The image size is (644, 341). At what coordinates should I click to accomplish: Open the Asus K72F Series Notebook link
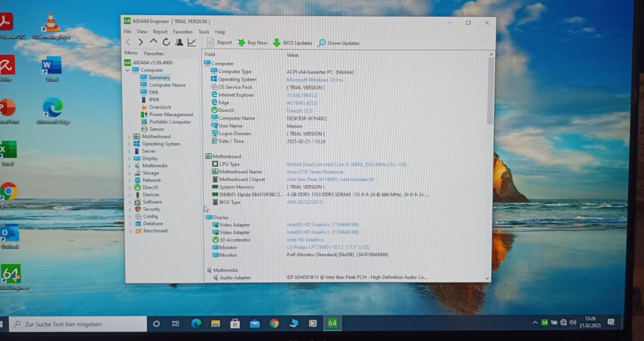coord(315,172)
